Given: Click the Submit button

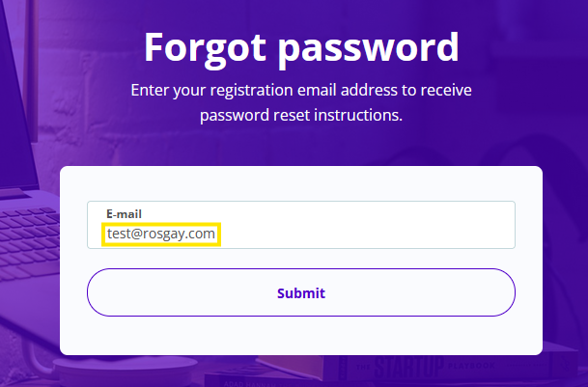Looking at the screenshot, I should (300, 292).
